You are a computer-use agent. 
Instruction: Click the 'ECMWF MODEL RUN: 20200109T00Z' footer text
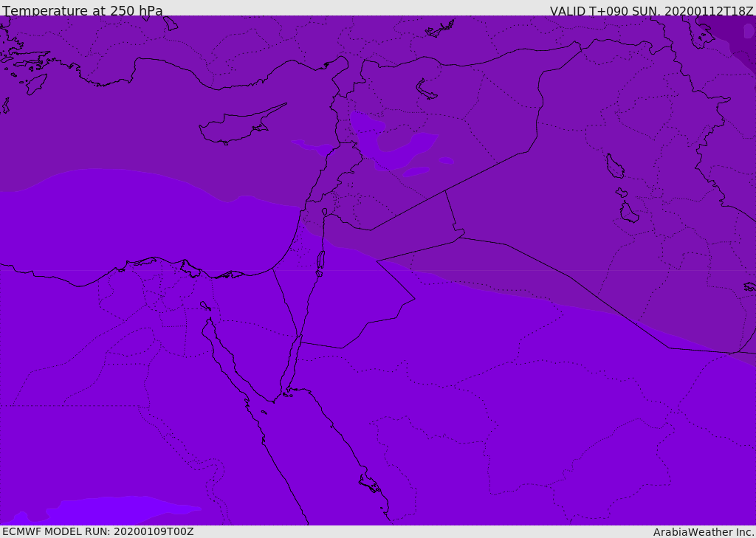tap(98, 531)
